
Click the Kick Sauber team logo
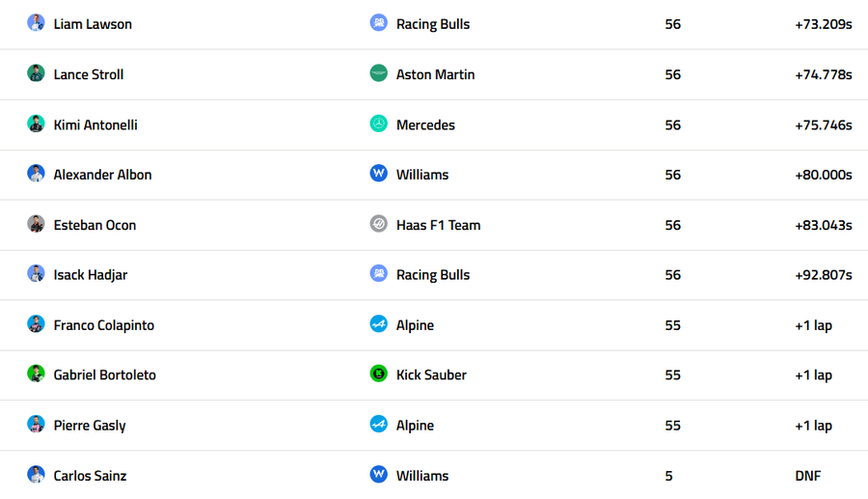[x=379, y=374]
